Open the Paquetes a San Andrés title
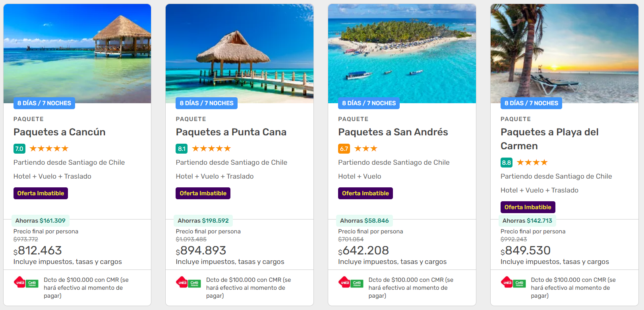The width and height of the screenshot is (644, 310). click(x=393, y=132)
